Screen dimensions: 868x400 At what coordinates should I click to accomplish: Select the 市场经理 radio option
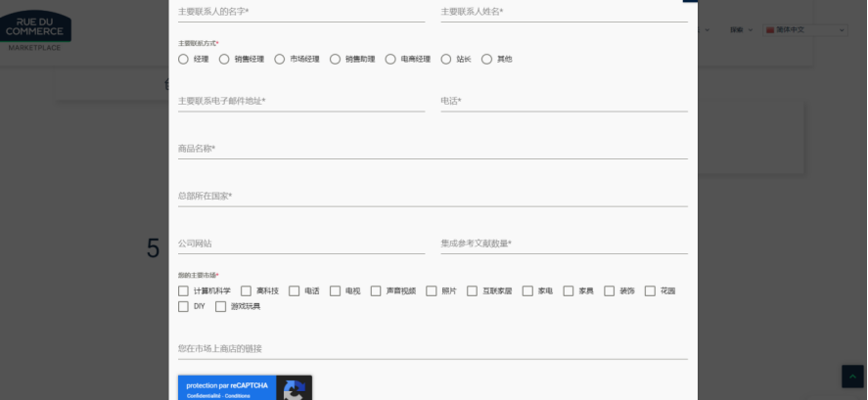pyautogui.click(x=280, y=60)
